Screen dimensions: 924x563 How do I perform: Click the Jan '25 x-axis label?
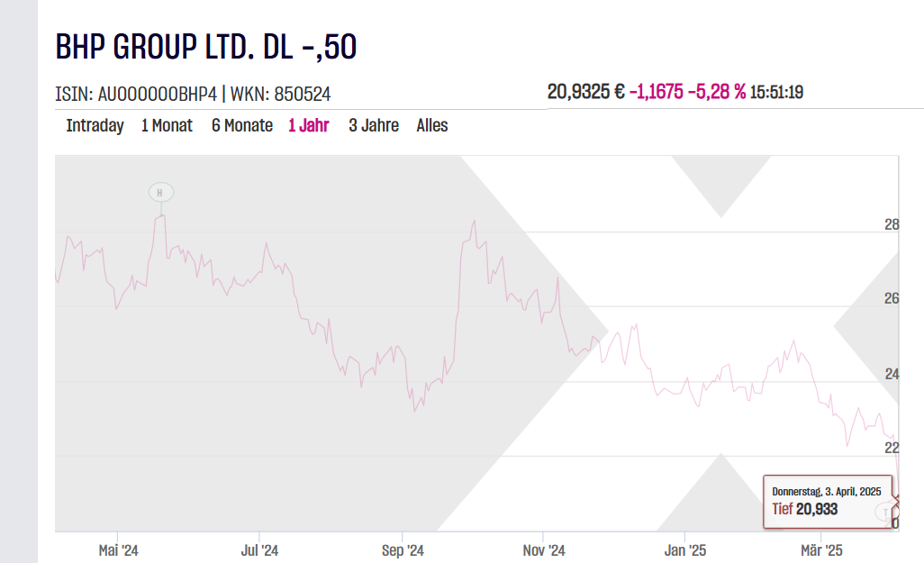[686, 550]
